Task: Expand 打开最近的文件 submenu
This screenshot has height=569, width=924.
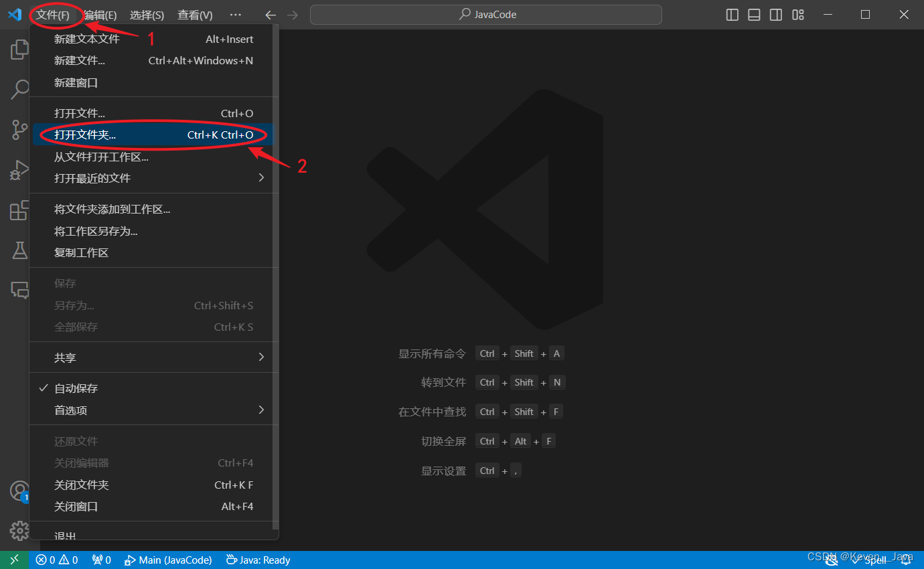Action: coord(153,178)
